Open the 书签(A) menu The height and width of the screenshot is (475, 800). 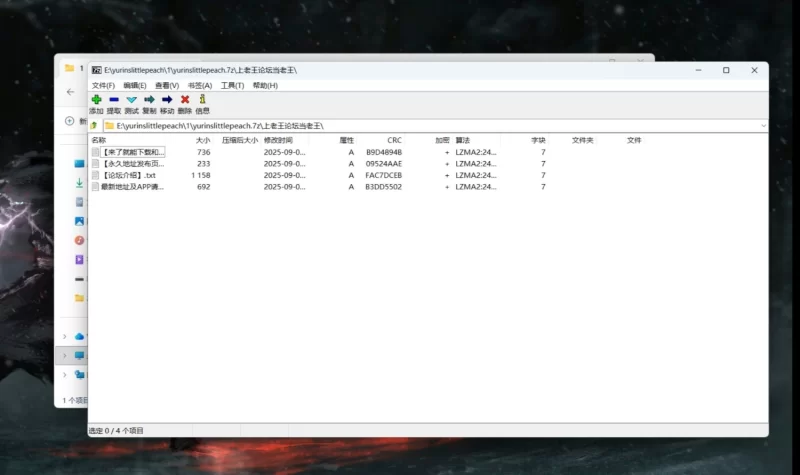point(199,85)
